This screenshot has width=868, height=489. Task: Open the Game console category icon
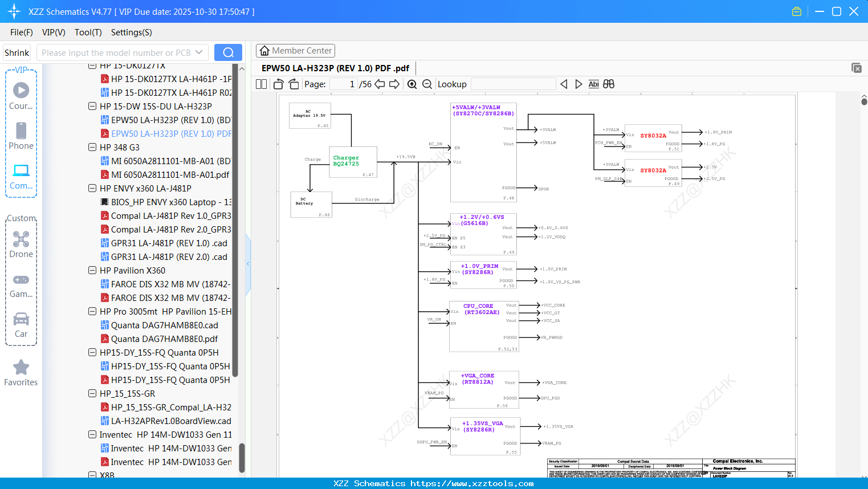[x=21, y=286]
